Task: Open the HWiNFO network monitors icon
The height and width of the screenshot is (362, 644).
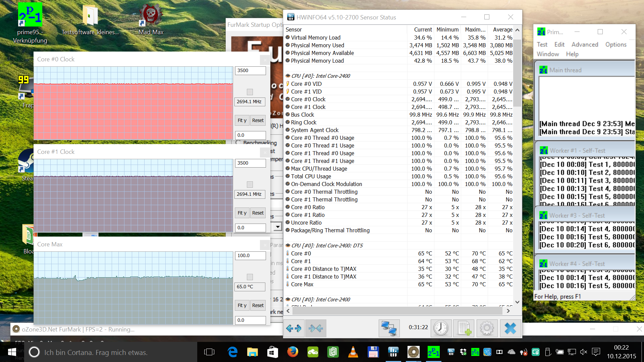Action: (x=389, y=328)
